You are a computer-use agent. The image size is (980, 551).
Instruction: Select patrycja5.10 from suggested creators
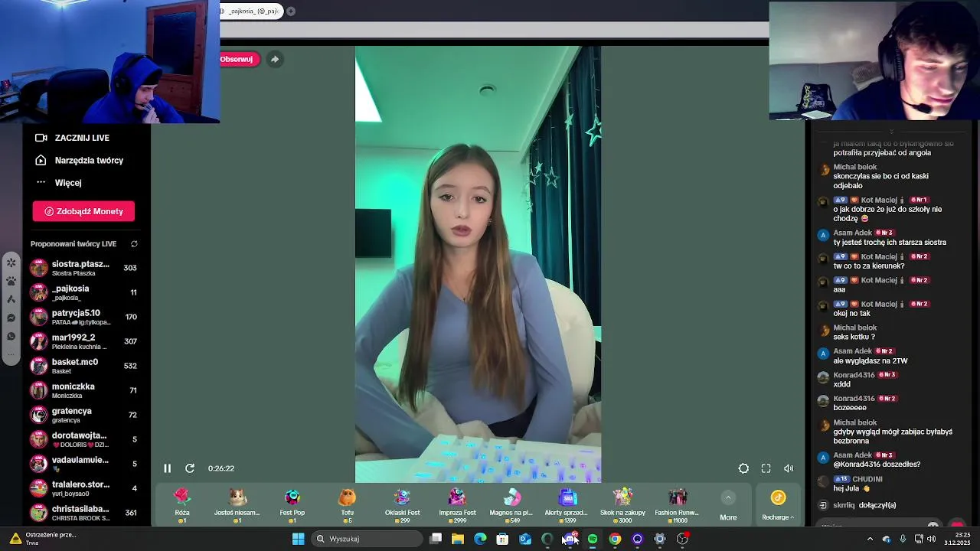point(83,317)
